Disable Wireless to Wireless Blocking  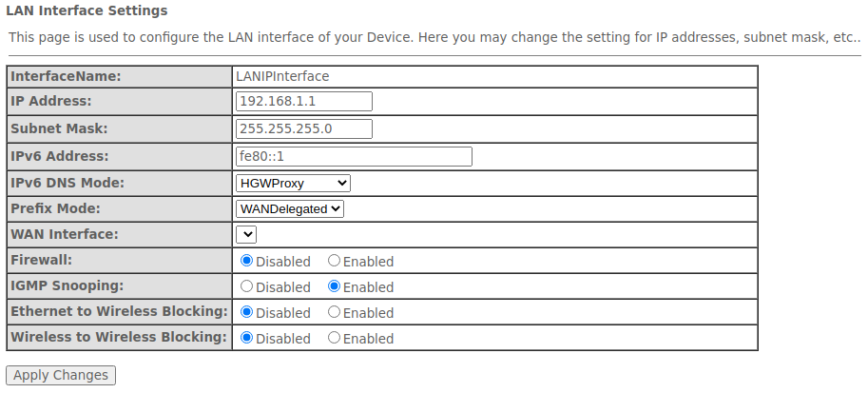click(247, 338)
